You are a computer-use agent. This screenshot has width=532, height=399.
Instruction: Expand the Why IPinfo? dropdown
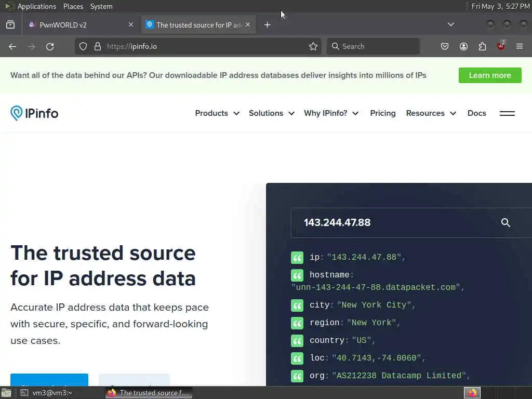pos(331,113)
